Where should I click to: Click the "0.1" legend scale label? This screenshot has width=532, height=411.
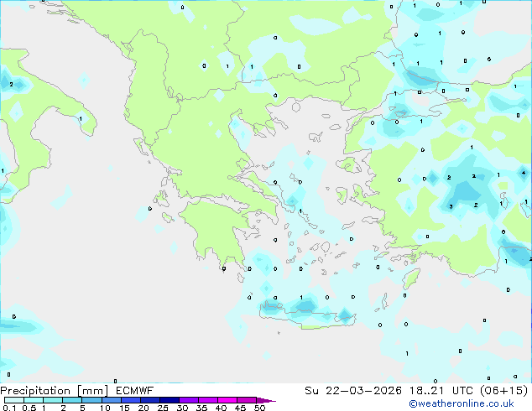coord(9,408)
